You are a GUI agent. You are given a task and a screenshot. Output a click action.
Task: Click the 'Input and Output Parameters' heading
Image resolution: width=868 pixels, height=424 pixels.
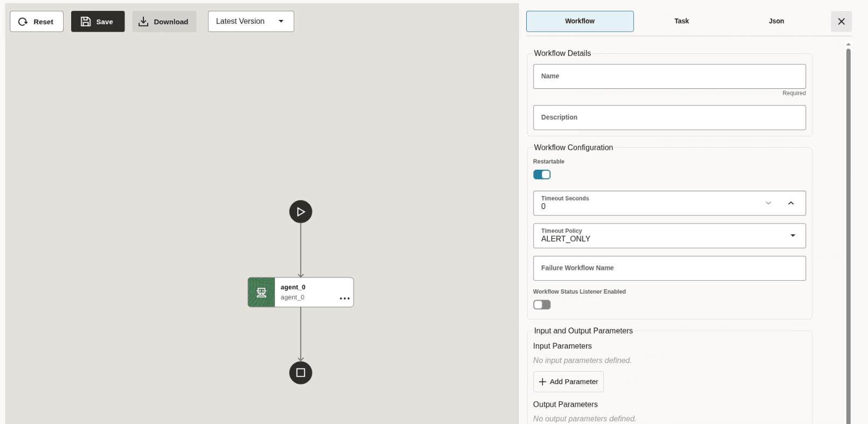pyautogui.click(x=583, y=331)
